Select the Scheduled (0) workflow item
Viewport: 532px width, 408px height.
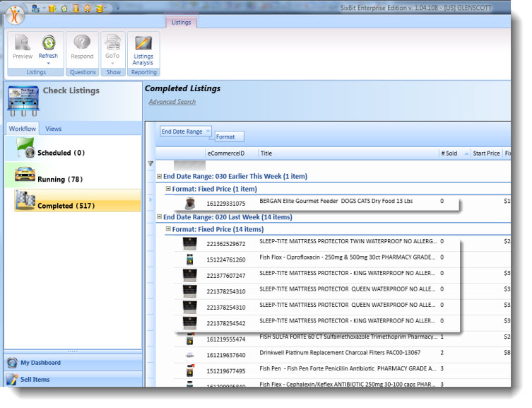(x=61, y=152)
